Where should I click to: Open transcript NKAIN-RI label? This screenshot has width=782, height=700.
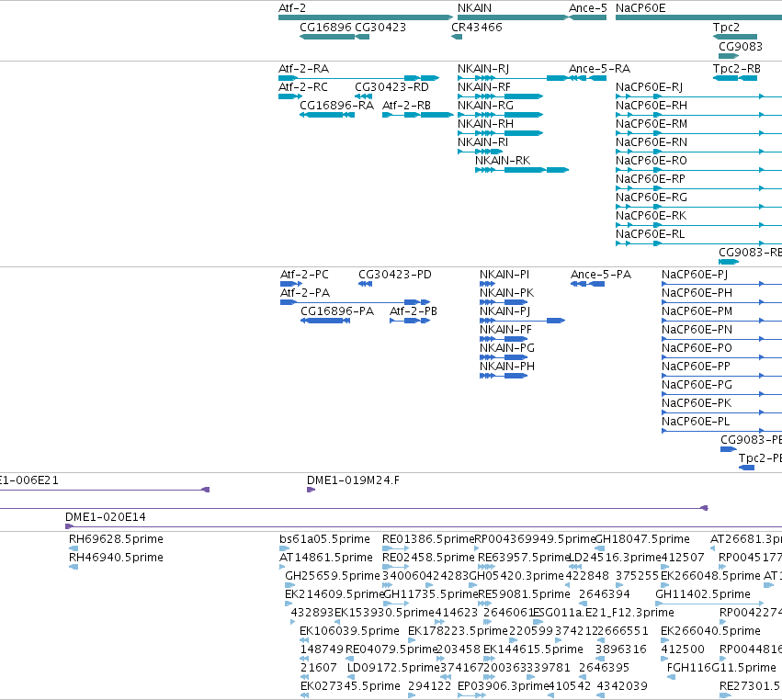483,142
